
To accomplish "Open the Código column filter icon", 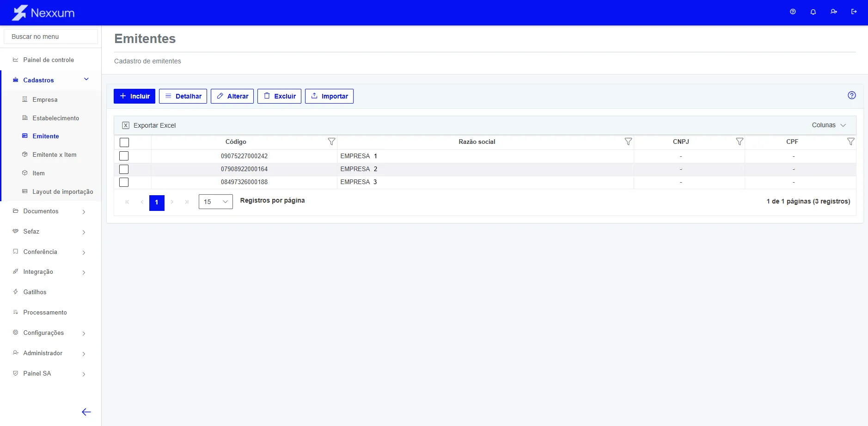I will tap(331, 142).
